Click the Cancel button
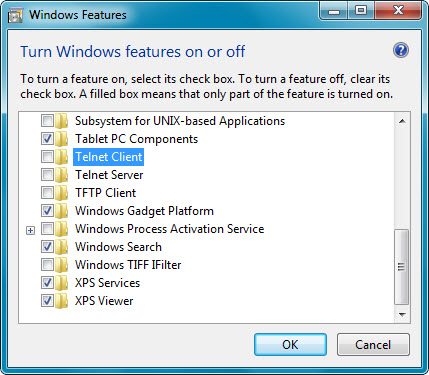The width and height of the screenshot is (429, 375). coord(373,345)
